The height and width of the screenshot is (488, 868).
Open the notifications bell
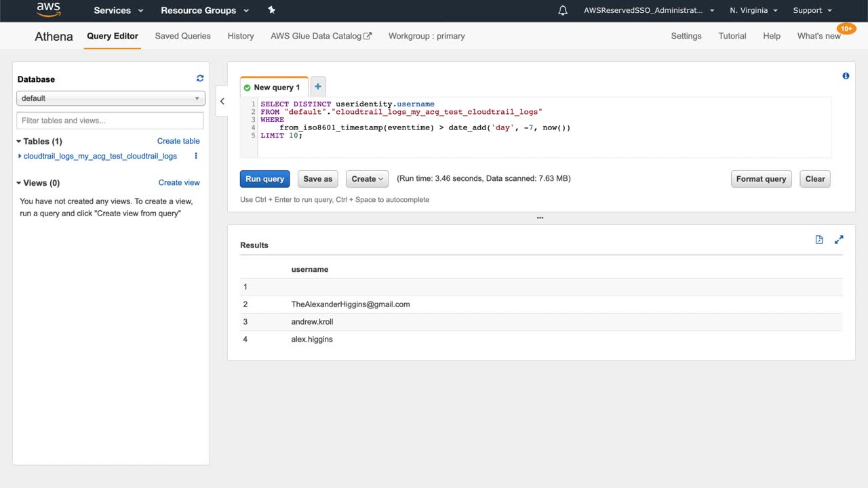coord(563,10)
